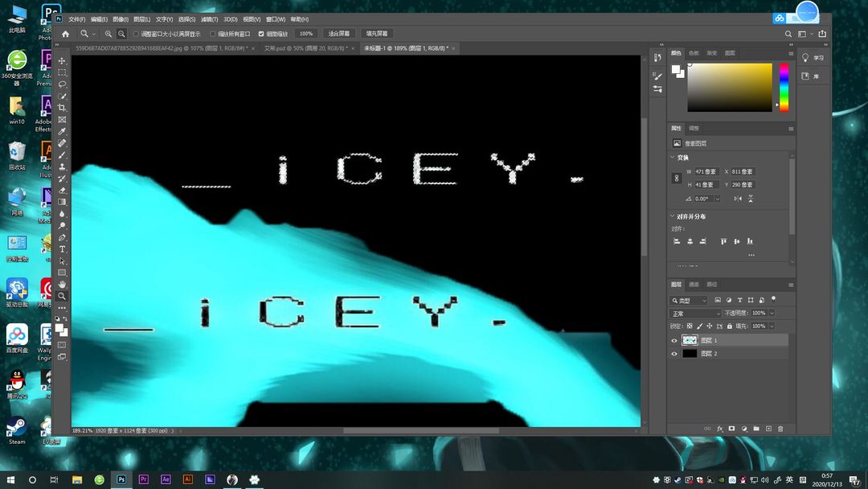Hide 图层 2 using its eye icon
Image resolution: width=868 pixels, height=489 pixels.
(x=674, y=354)
